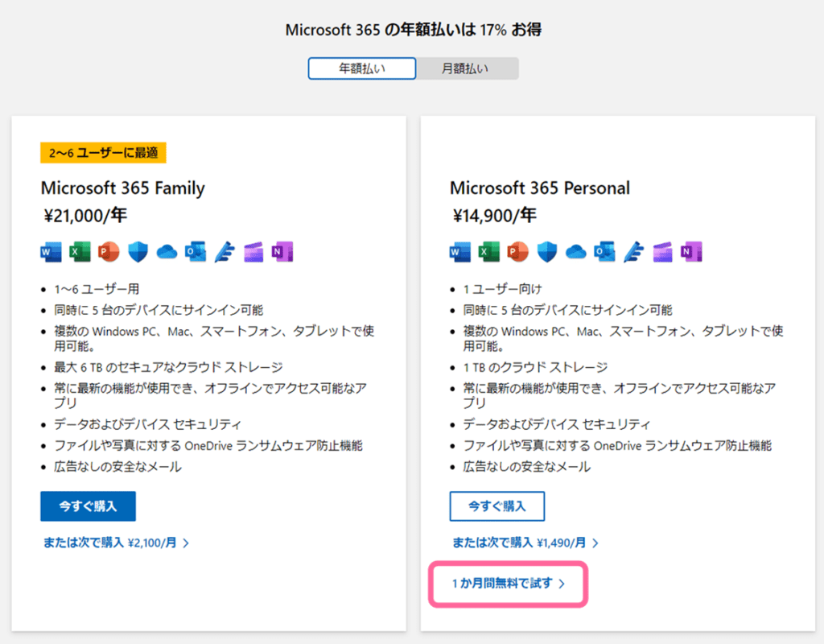This screenshot has height=644, width=824.
Task: Click the Excel icon in Personal card
Action: tap(489, 252)
